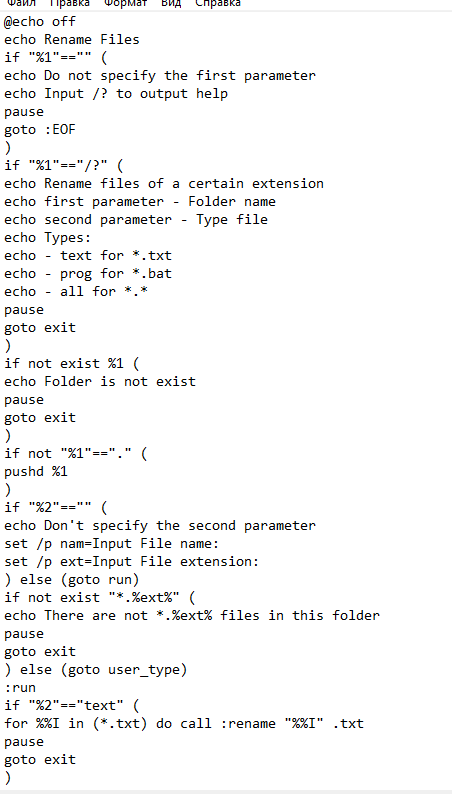The width and height of the screenshot is (452, 794).
Task: Click the ':run' label line
Action: [20, 688]
